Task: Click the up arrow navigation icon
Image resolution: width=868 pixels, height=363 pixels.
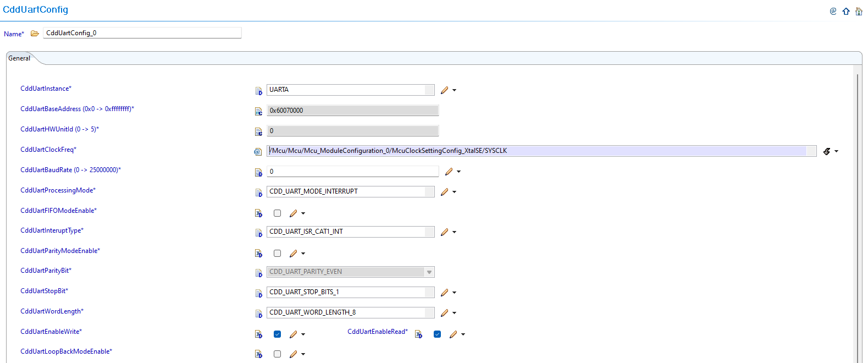Action: tap(846, 11)
